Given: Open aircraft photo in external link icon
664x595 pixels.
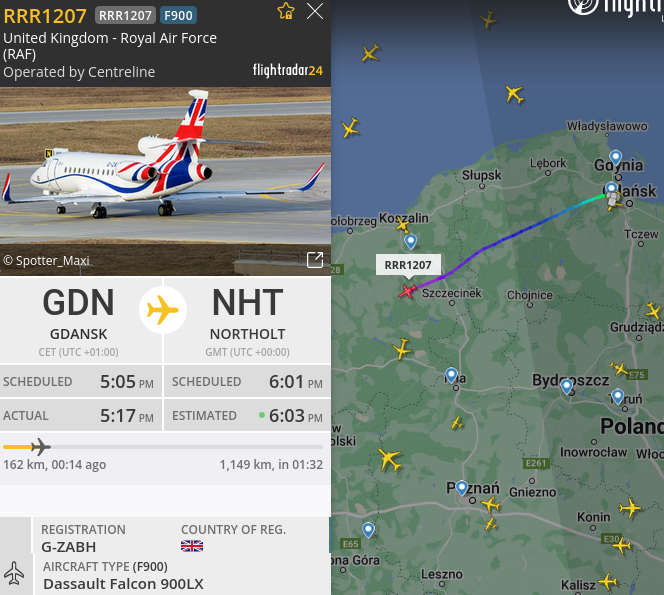Looking at the screenshot, I should click(315, 260).
